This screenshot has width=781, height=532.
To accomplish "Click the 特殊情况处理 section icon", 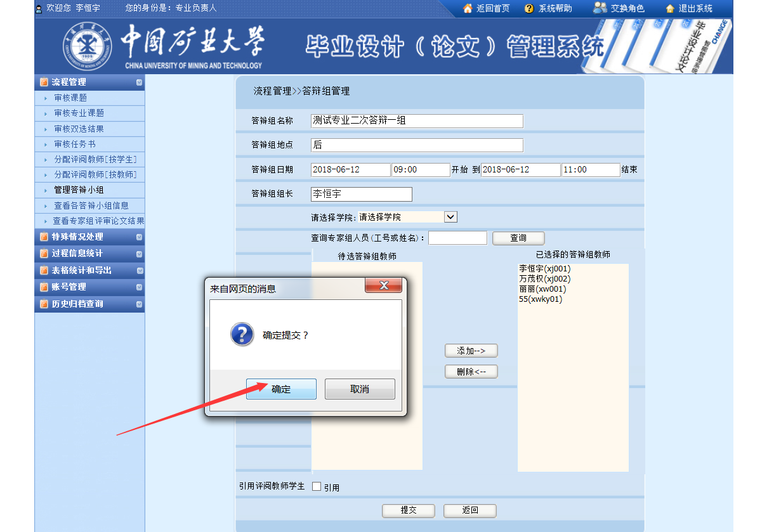I will [x=44, y=237].
